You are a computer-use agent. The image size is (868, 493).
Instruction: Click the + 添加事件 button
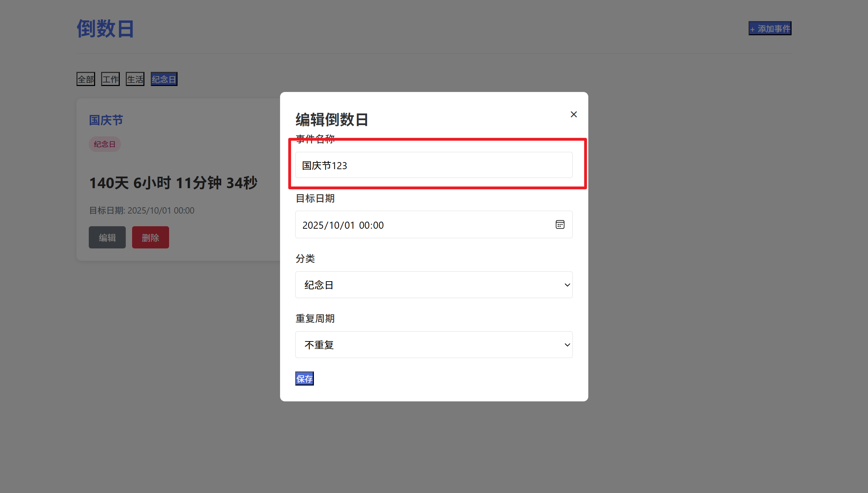pyautogui.click(x=770, y=29)
